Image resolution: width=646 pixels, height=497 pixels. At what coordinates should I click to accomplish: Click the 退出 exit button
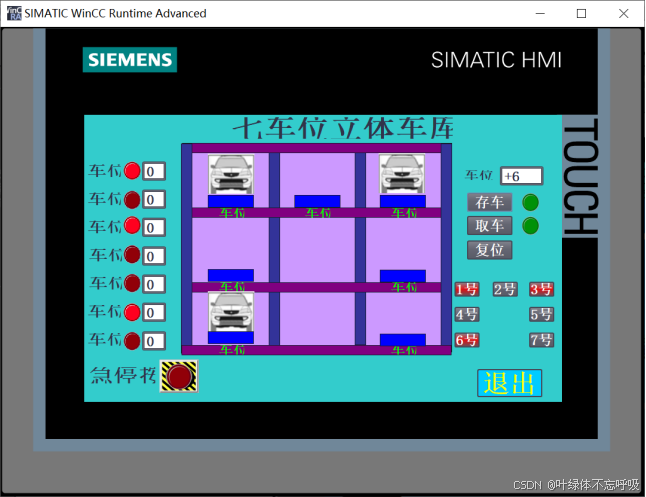509,383
